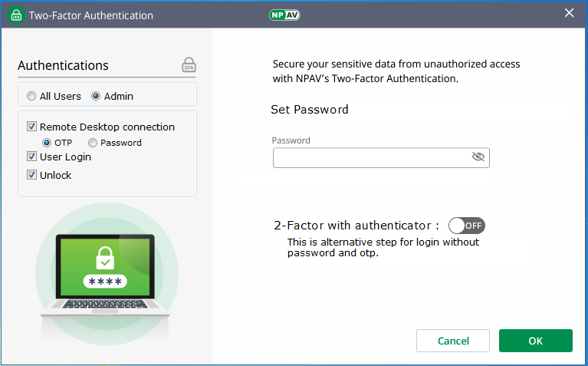Select the All Users radio button

coord(31,97)
